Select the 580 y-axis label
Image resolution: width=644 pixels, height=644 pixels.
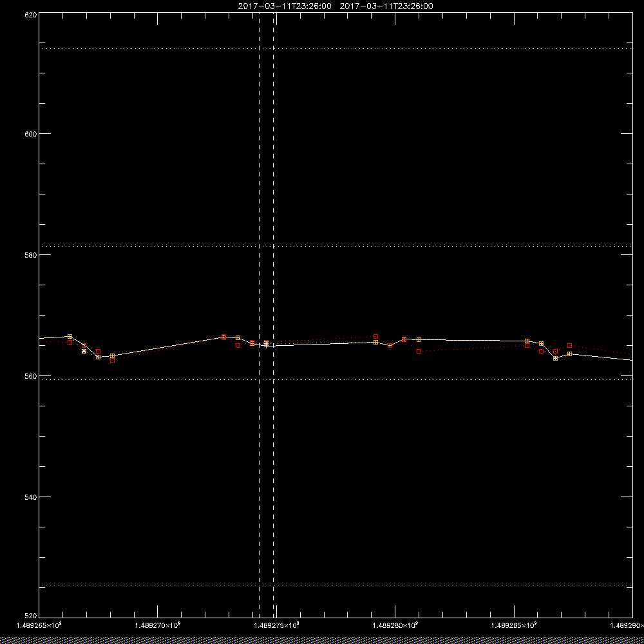31,254
